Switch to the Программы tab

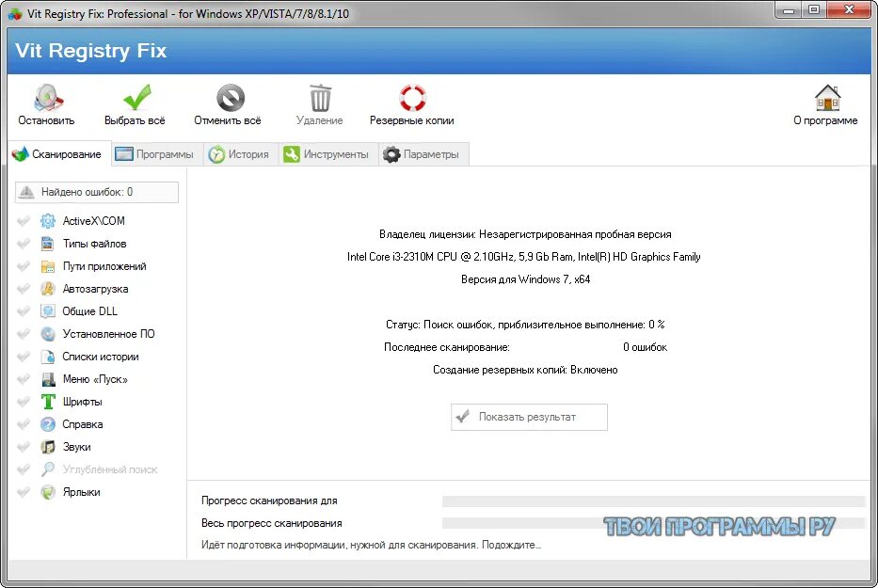(x=155, y=154)
